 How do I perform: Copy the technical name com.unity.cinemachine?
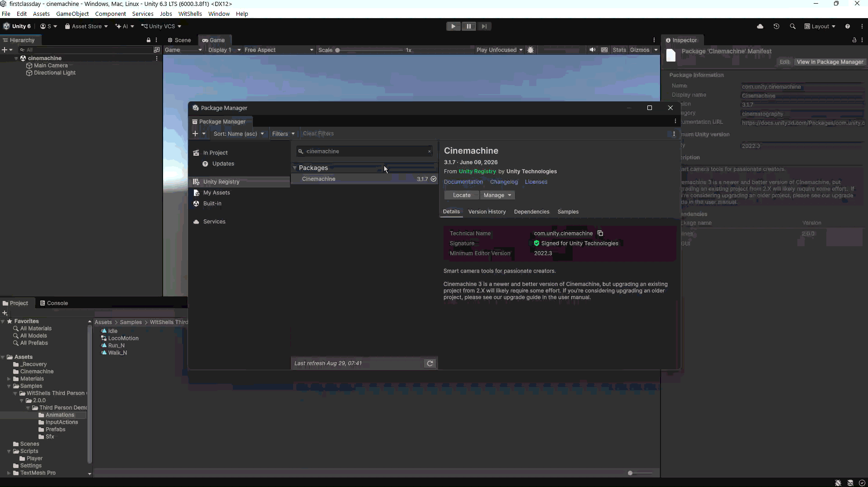(600, 233)
